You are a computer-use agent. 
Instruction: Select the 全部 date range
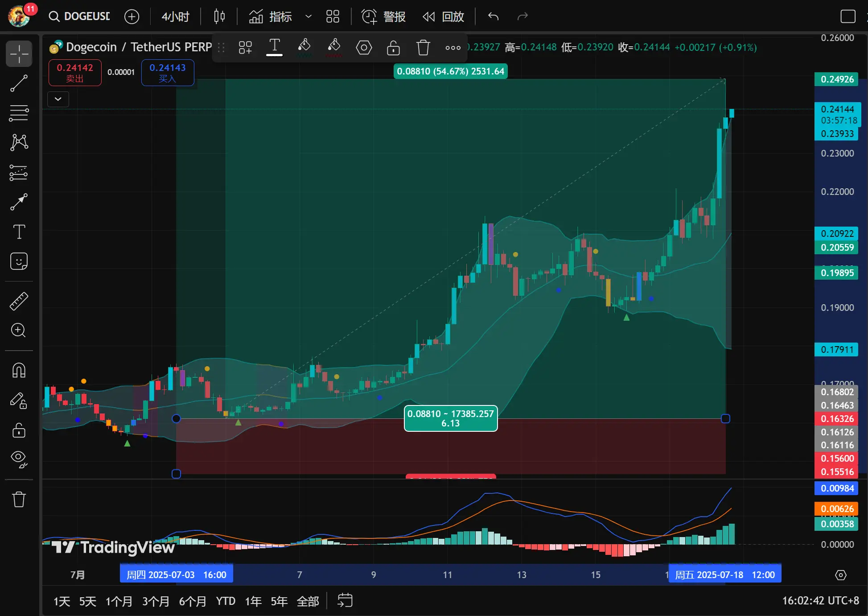(308, 601)
